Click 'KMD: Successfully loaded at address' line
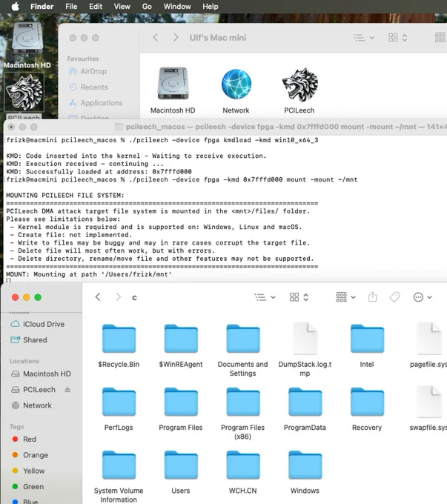 (99, 172)
